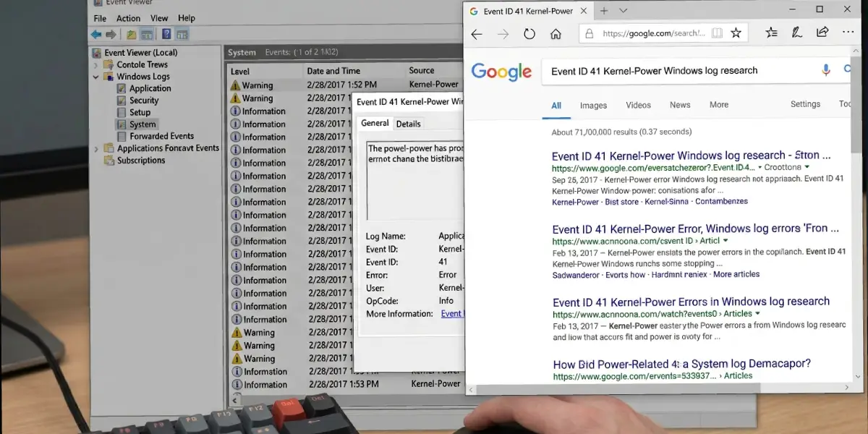Viewport: 868px width, 434px height.
Task: Go back in the Edge browser
Action: pos(477,34)
